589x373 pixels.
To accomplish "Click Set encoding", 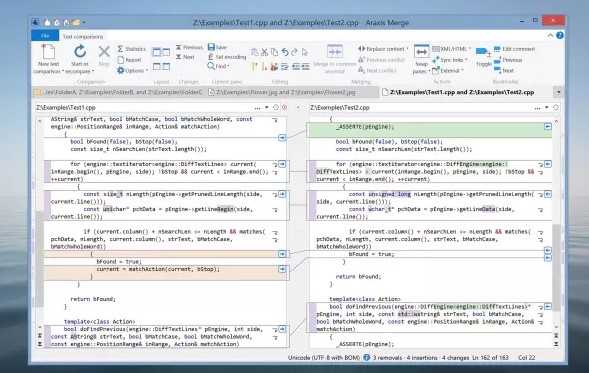I will click(227, 57).
